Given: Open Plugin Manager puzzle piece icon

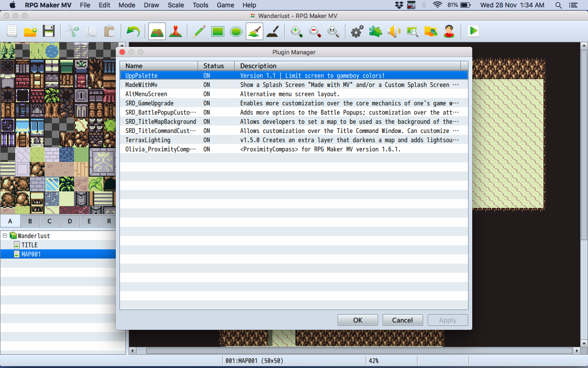Looking at the screenshot, I should [x=376, y=31].
